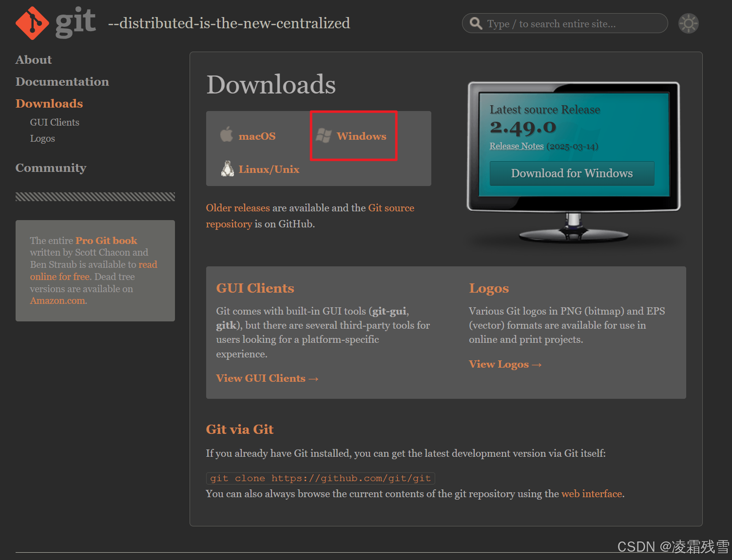
Task: Click the View Logos link
Action: tap(505, 364)
